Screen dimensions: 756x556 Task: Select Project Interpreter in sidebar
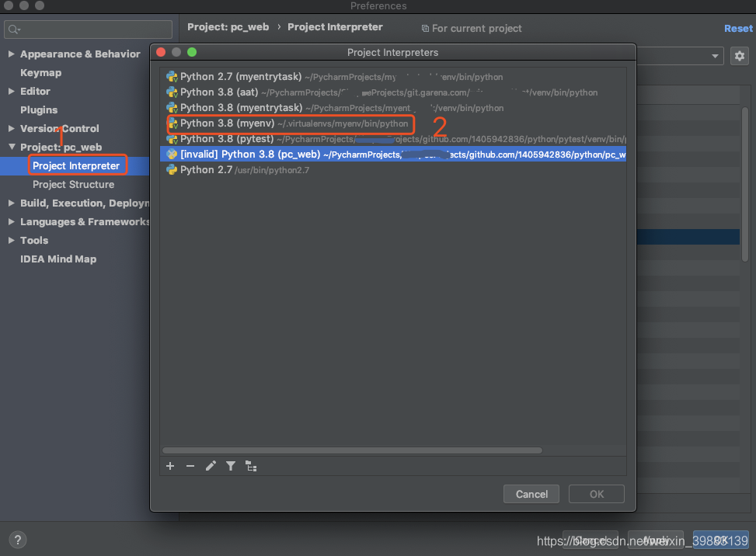[x=75, y=165]
